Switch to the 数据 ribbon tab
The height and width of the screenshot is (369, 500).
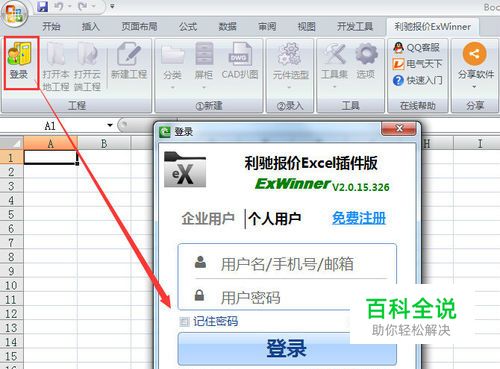tap(228, 27)
